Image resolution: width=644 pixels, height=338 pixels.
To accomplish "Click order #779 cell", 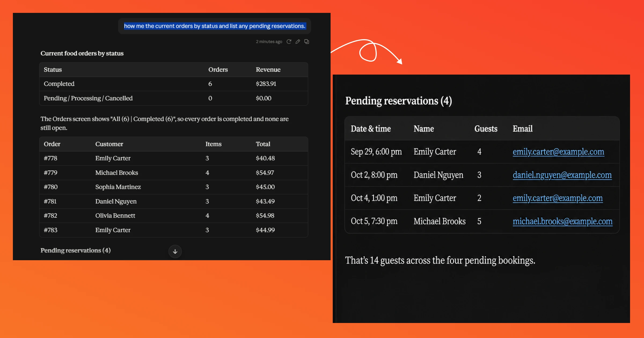I will tap(50, 173).
